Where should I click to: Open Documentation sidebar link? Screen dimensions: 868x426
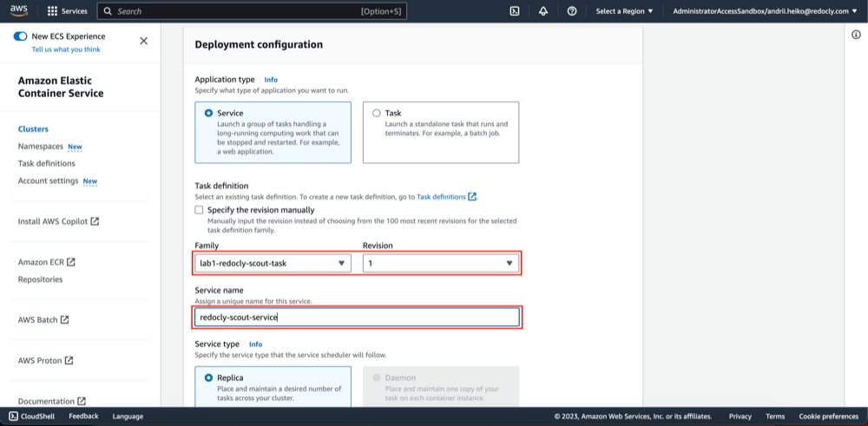[52, 401]
